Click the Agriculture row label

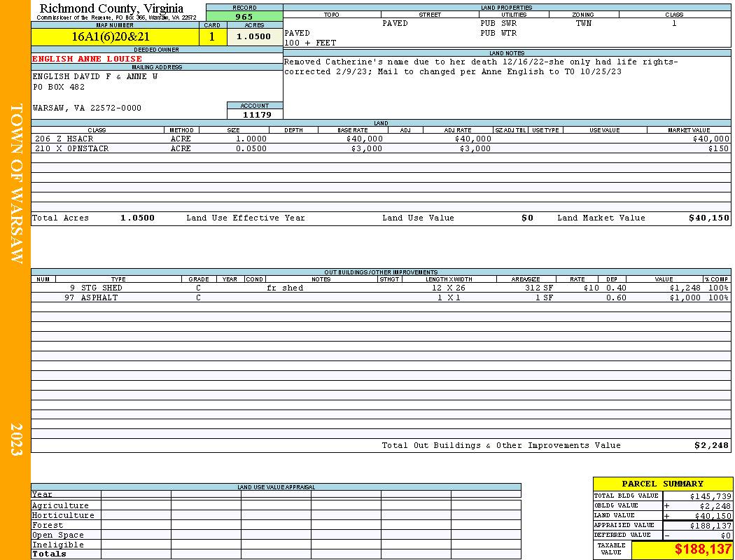pyautogui.click(x=60, y=505)
